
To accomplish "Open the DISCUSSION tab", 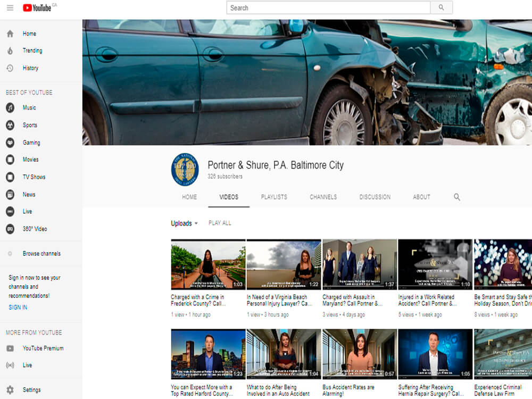I will tap(375, 197).
